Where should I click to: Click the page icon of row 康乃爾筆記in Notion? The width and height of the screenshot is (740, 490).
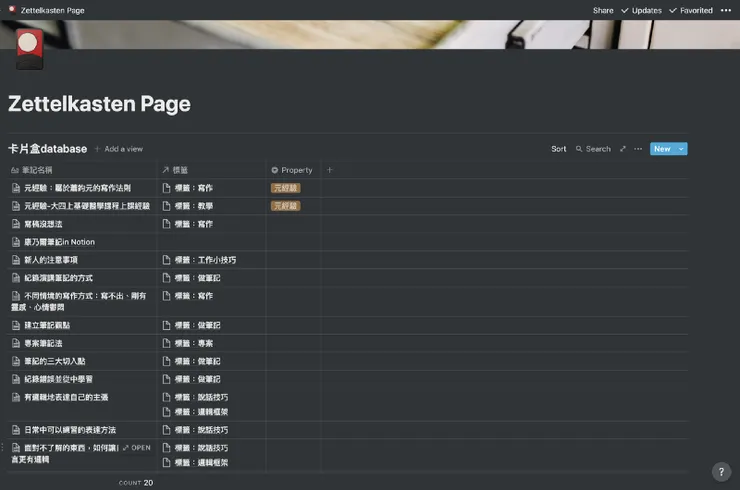(x=16, y=242)
